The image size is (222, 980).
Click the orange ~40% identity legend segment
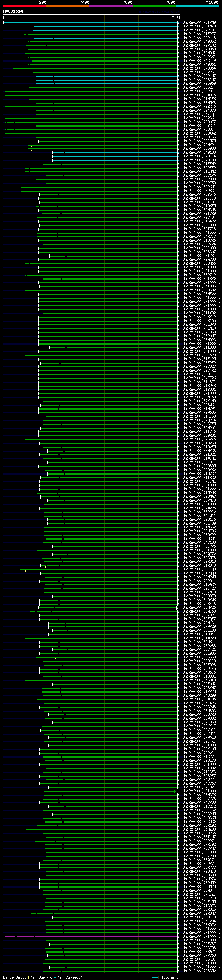tap(68, 6)
